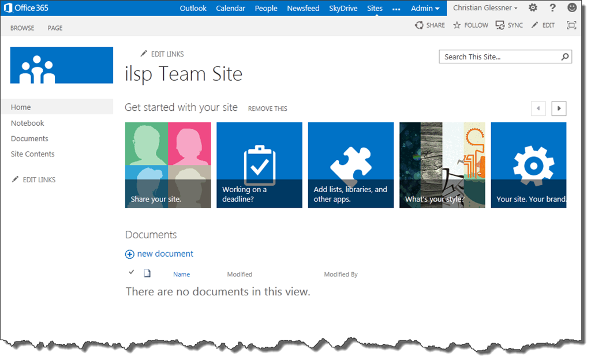Click the search magnifier icon

pos(564,57)
